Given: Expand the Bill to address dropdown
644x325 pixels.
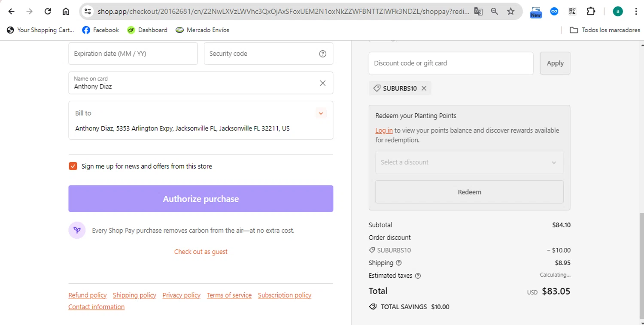Looking at the screenshot, I should [x=321, y=113].
